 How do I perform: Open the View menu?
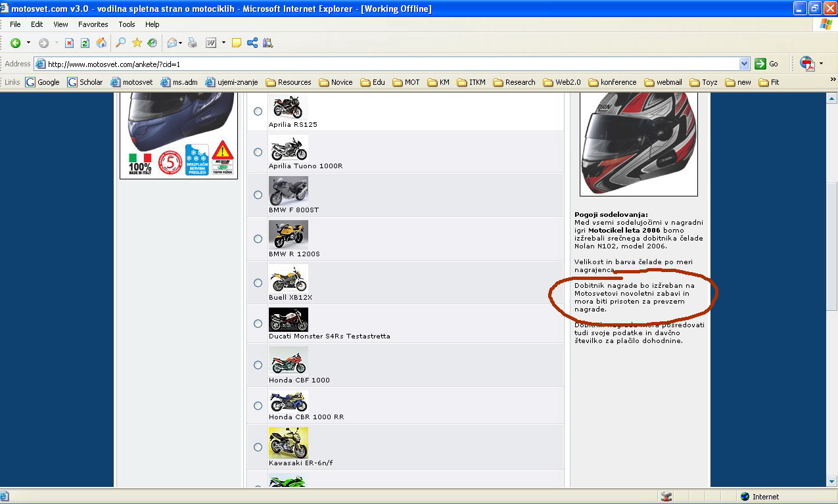[x=60, y=24]
